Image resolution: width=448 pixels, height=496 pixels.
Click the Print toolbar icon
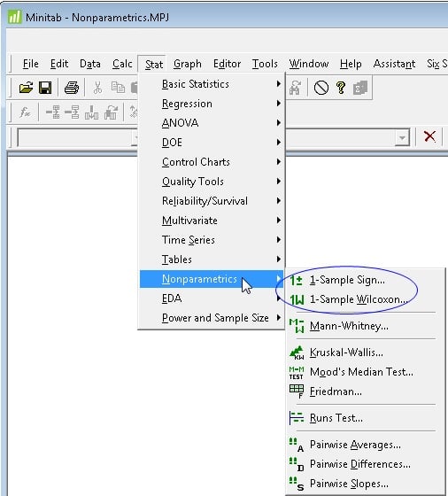point(72,88)
